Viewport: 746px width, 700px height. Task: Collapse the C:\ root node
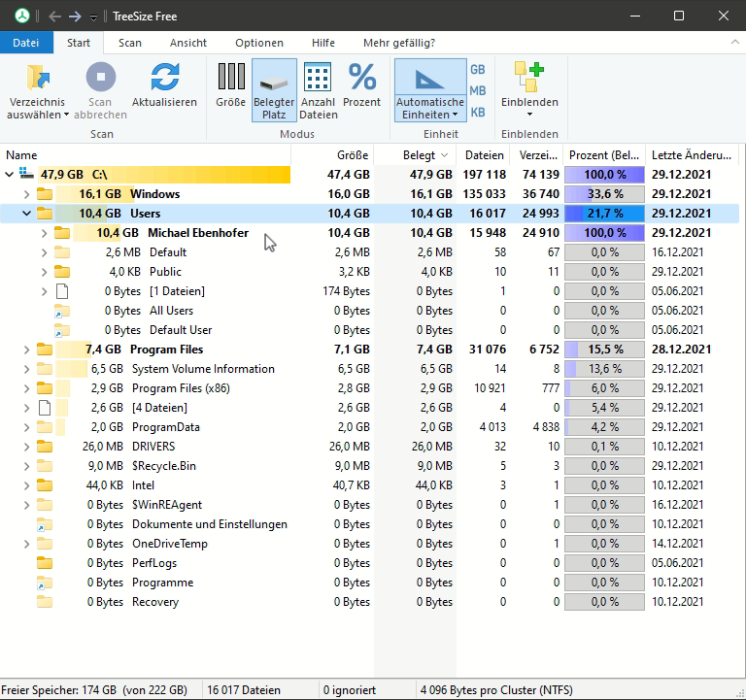pos(9,175)
